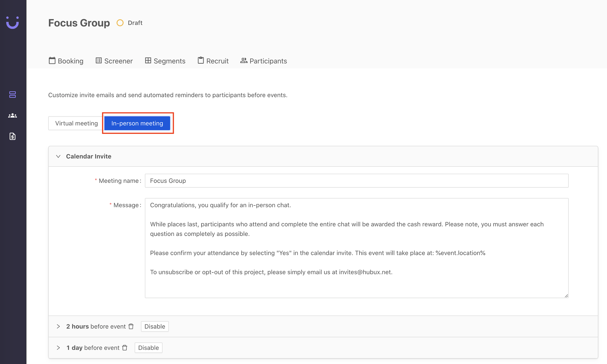Click the Draft status circle indicator
Screen dimensions: 607x364
(120, 23)
